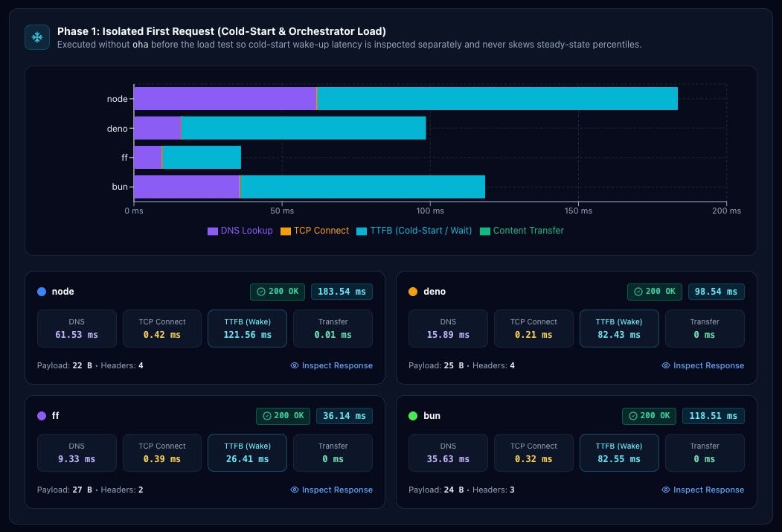
Task: Click the orange dot beside deno
Action: coord(413,292)
